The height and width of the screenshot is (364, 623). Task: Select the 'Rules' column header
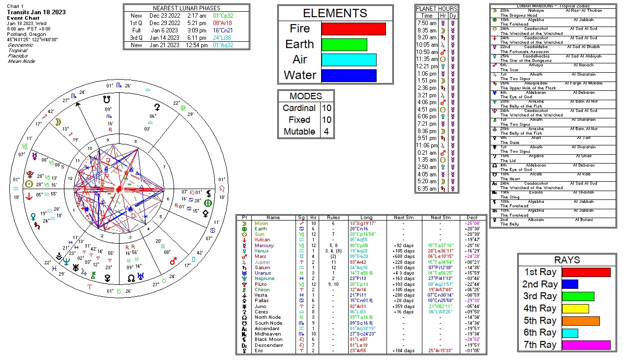pyautogui.click(x=333, y=218)
